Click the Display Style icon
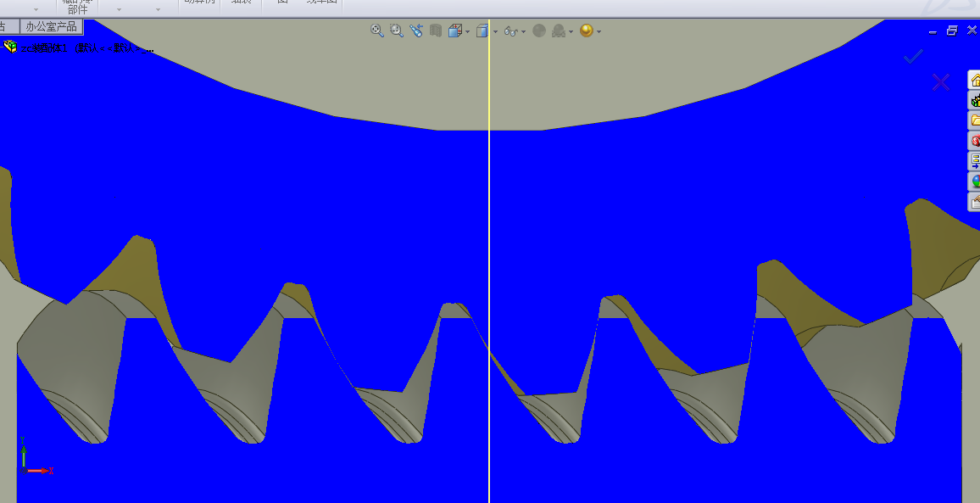The height and width of the screenshot is (503, 980). [482, 31]
